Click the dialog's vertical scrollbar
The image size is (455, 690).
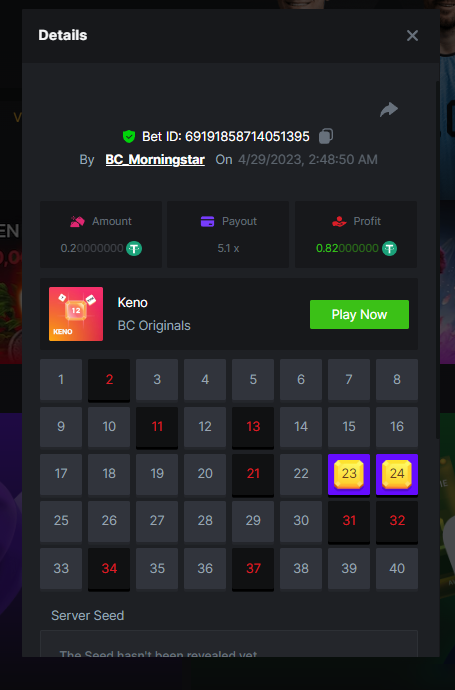pyautogui.click(x=437, y=260)
